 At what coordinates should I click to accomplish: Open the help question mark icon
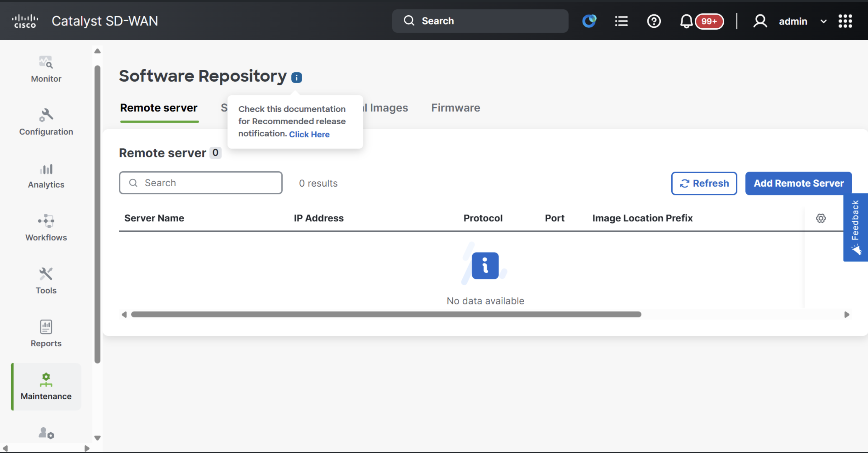[x=654, y=21]
